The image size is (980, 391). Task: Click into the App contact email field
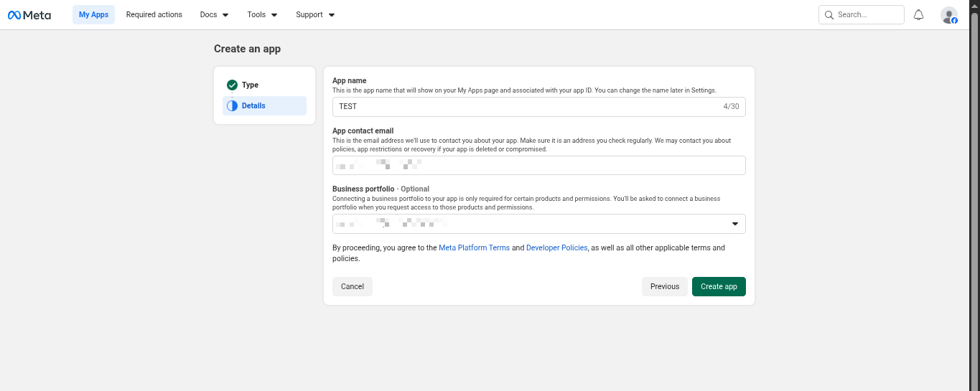point(538,166)
